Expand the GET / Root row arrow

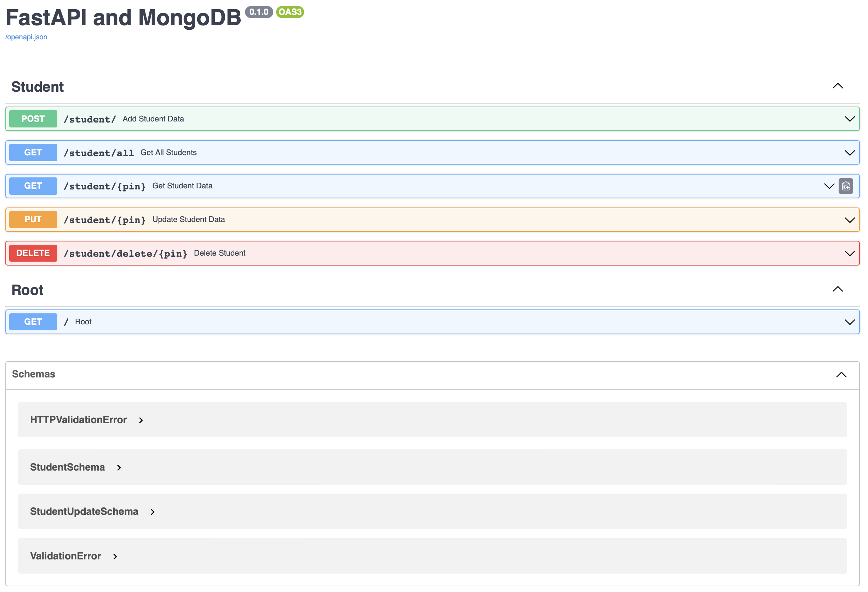click(x=850, y=322)
